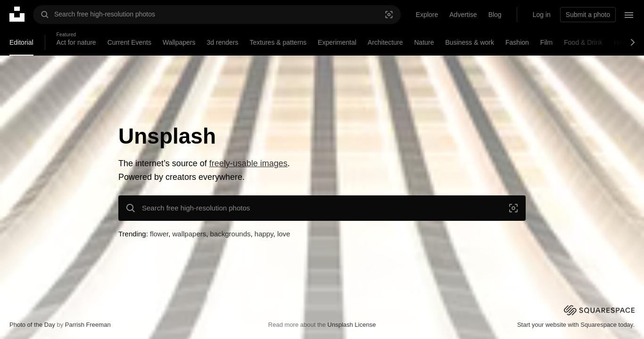Focus the top search field
Screen dimensions: 644x339
tap(217, 15)
